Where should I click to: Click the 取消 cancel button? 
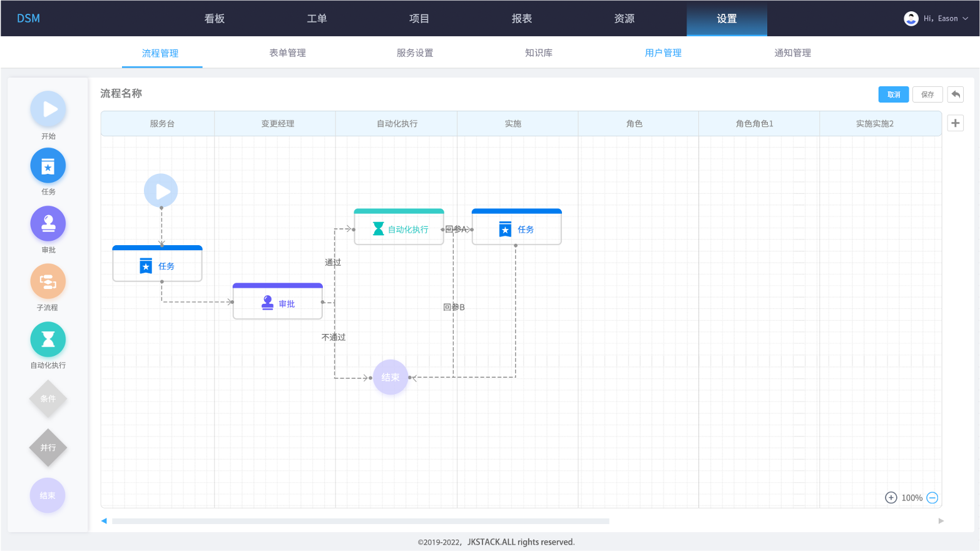tap(893, 94)
